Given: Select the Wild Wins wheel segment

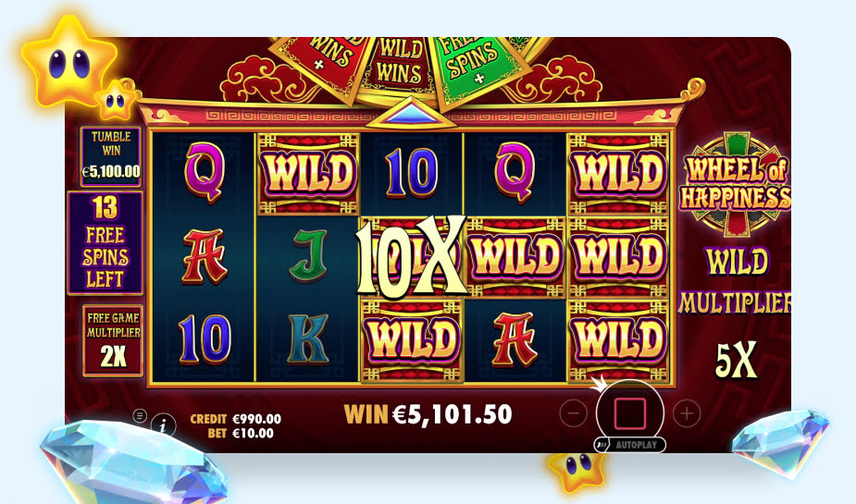Looking at the screenshot, I should (400, 65).
